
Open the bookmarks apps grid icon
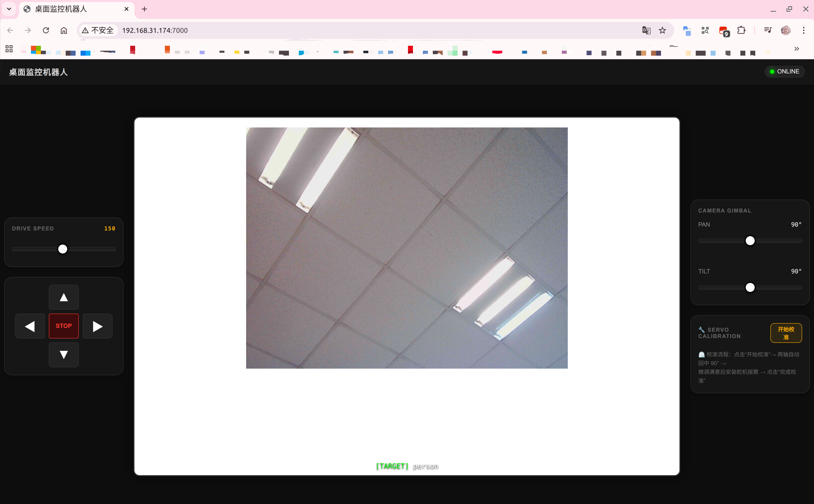pyautogui.click(x=9, y=49)
